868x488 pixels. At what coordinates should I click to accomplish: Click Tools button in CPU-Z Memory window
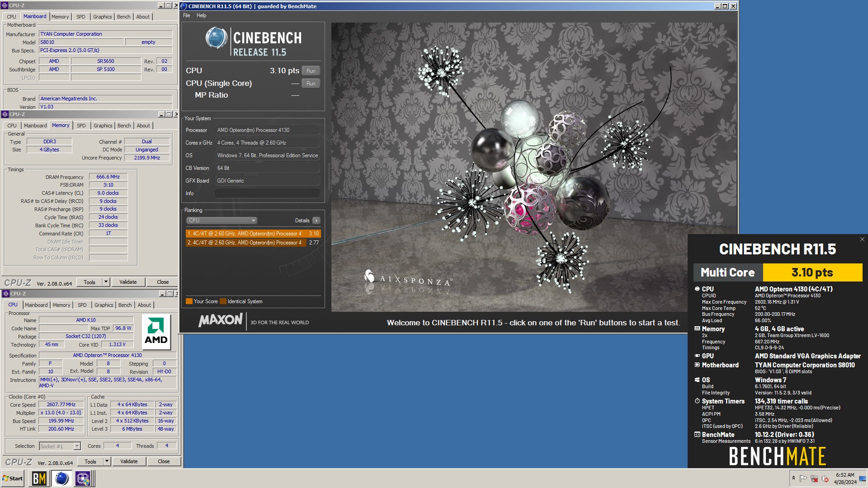(x=90, y=282)
